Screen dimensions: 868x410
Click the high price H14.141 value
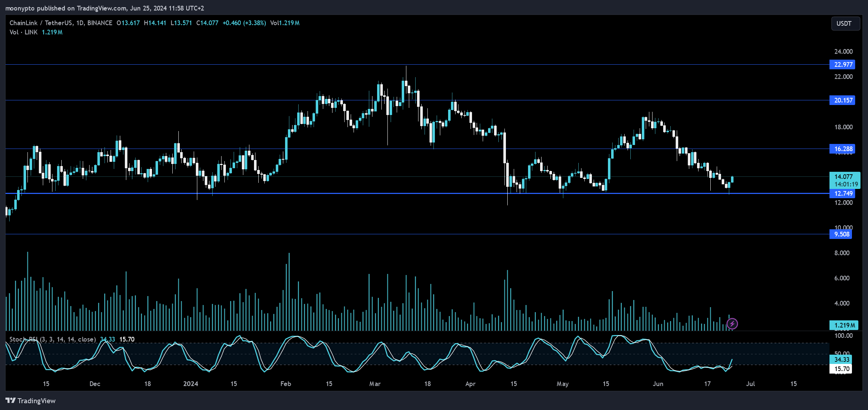point(155,23)
